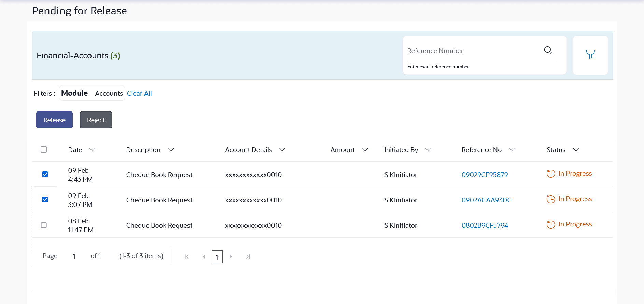
Task: Toggle the select-all header checkbox
Action: pyautogui.click(x=44, y=149)
